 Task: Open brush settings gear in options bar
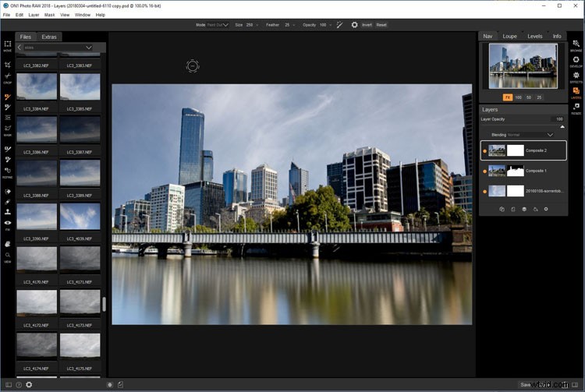pos(354,25)
